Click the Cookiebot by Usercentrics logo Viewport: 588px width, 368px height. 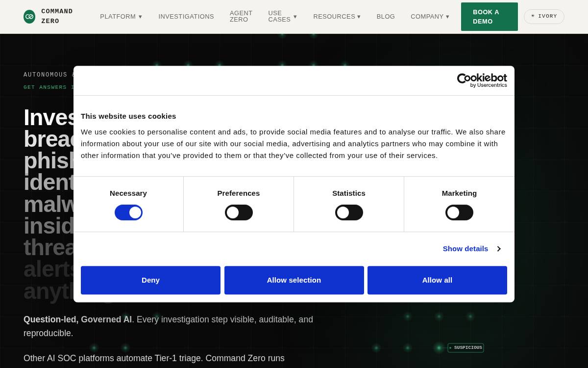tap(482, 80)
